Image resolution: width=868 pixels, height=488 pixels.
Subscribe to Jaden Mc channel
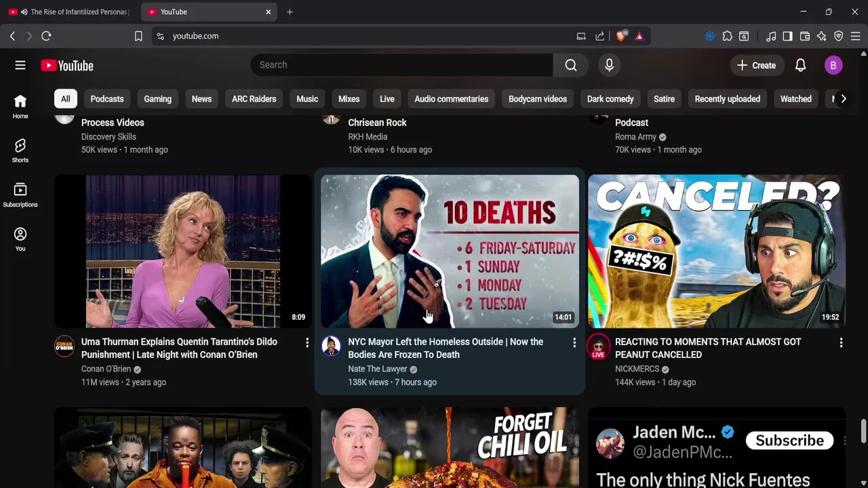click(789, 441)
